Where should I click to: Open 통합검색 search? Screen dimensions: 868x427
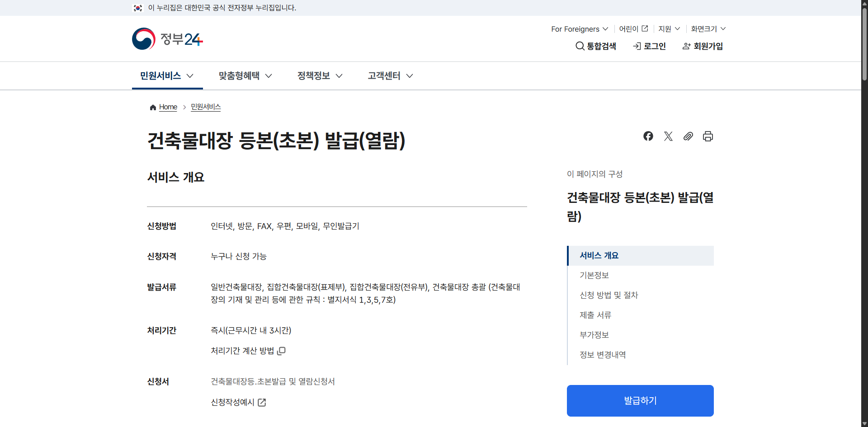[x=596, y=46]
